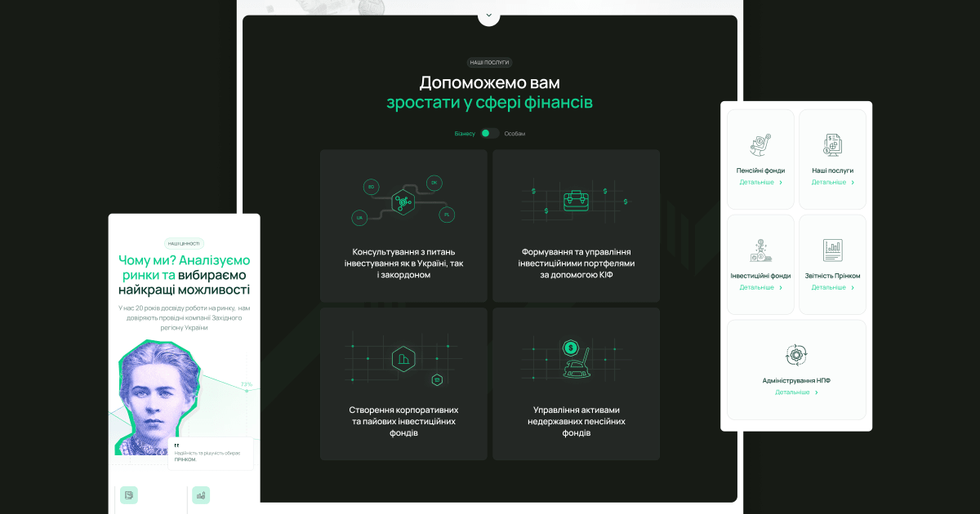The width and height of the screenshot is (980, 514).
Task: Click the chevron next to Детальніше under Наші послуги
Action: coord(853,183)
